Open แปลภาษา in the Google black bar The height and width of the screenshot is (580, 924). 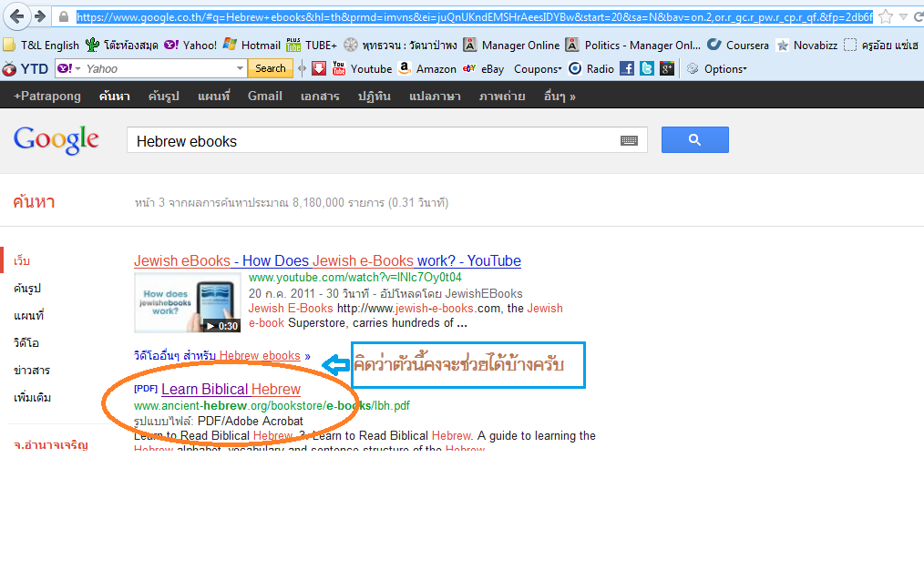[435, 96]
